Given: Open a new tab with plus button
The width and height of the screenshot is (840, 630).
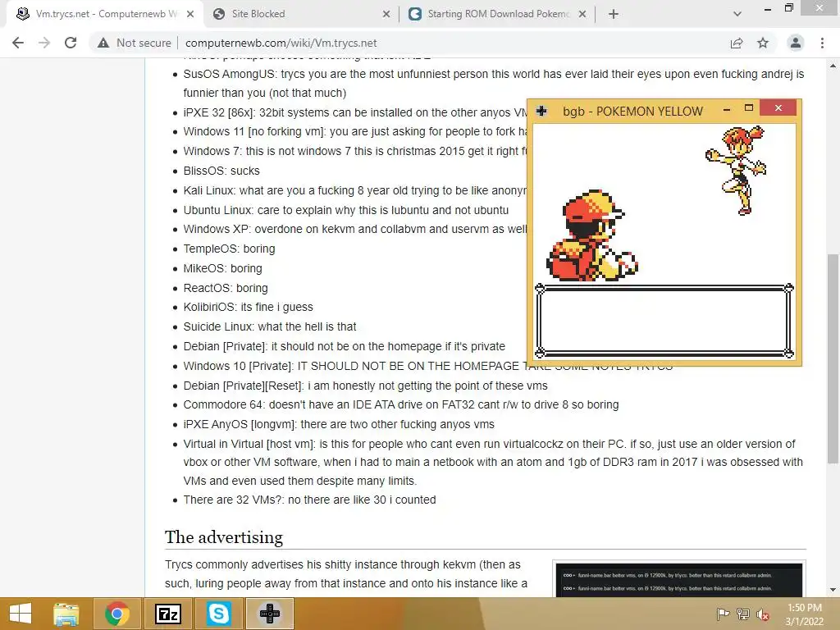Looking at the screenshot, I should tap(614, 14).
